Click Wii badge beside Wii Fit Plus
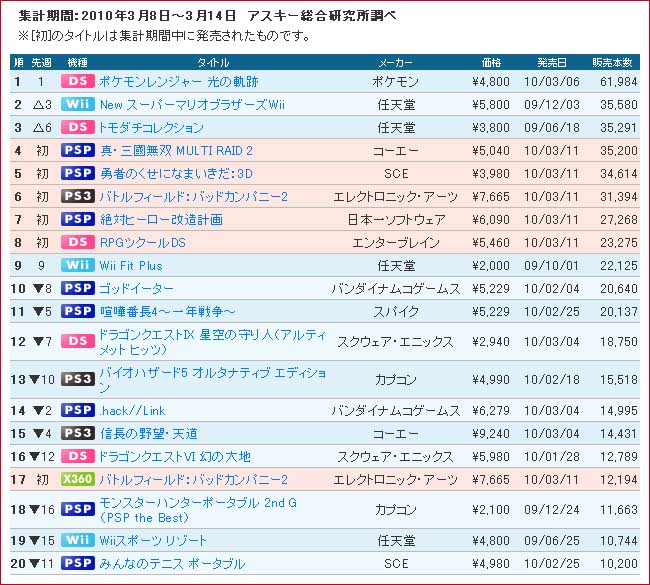The width and height of the screenshot is (650, 585). tap(78, 265)
